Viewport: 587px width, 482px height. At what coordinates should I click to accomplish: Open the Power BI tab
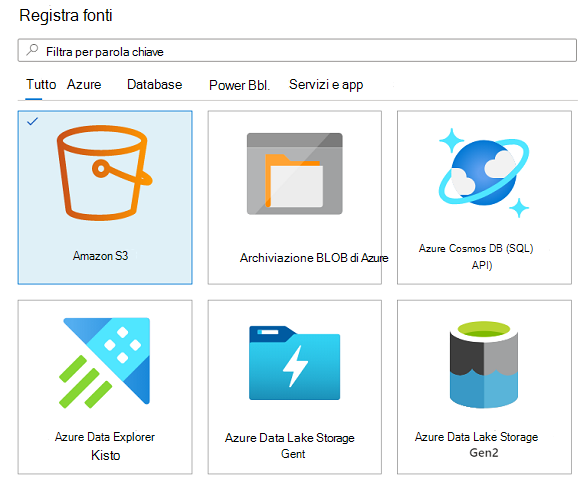pos(240,85)
